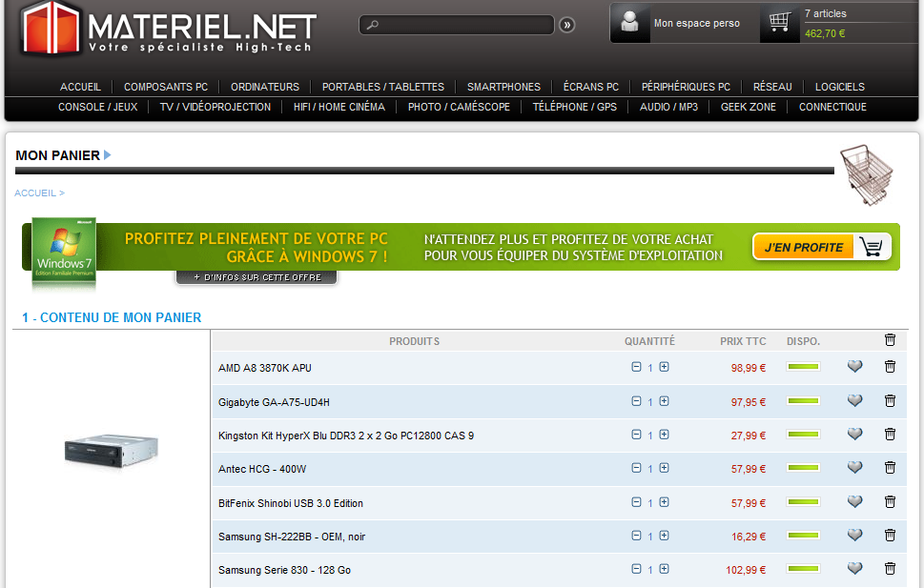Decrease quantity of BitFenix Shinobi case
Screen dimensions: 924x588
click(x=636, y=502)
